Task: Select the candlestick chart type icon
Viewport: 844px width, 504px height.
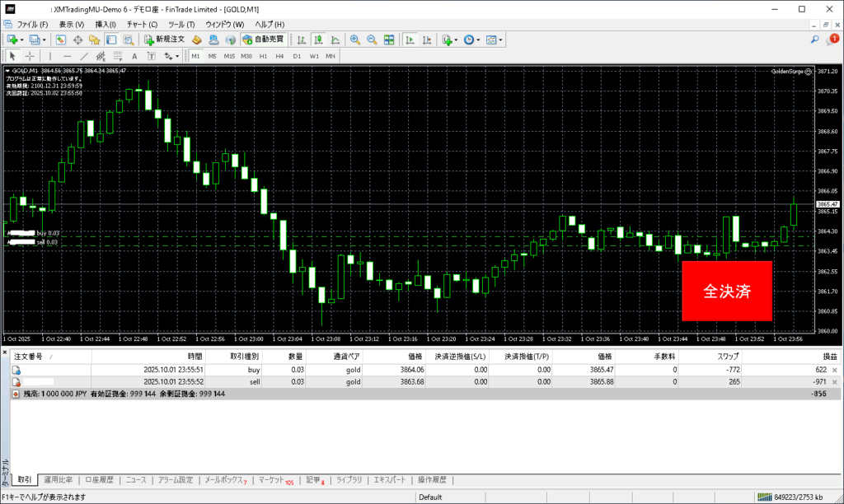Action: click(x=318, y=40)
